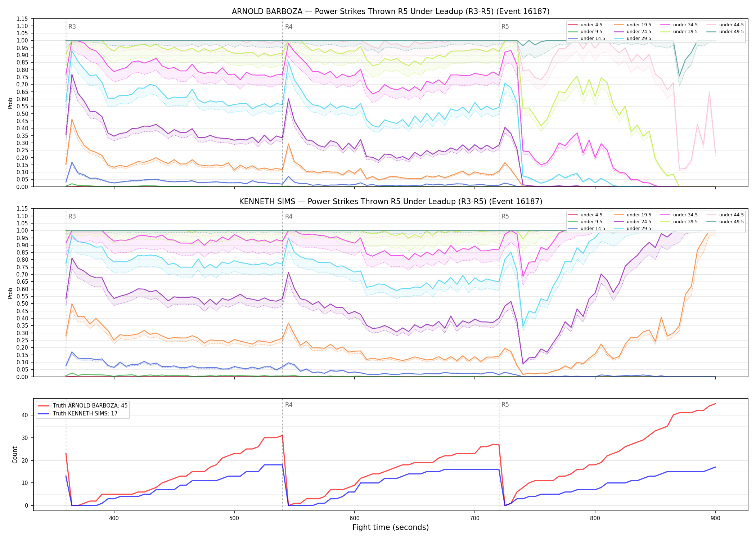Viewport: 756px width, 540px height.
Task: Click the 30 tick on the Count axis
Action: pos(25,438)
